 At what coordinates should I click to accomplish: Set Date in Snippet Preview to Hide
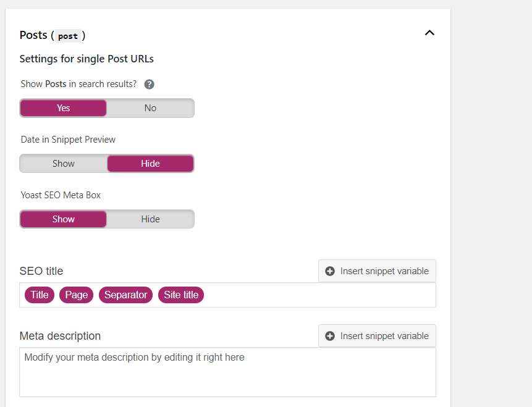[x=150, y=164]
